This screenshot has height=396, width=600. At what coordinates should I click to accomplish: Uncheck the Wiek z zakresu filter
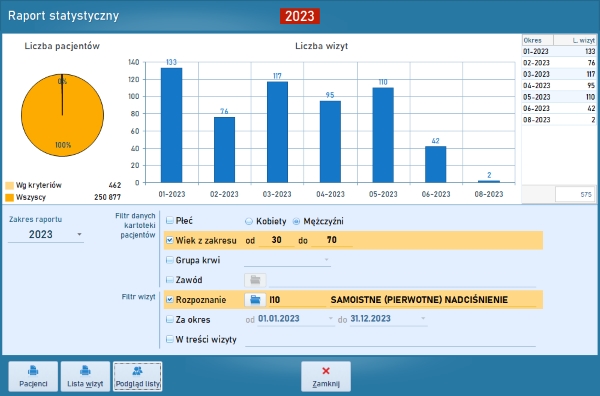coord(170,240)
